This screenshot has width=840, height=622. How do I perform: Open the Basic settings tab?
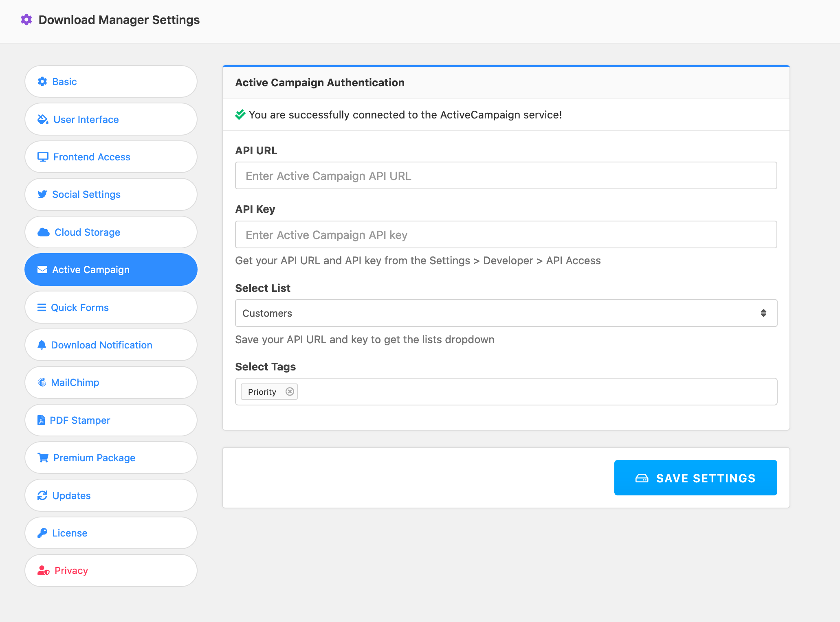click(x=111, y=81)
